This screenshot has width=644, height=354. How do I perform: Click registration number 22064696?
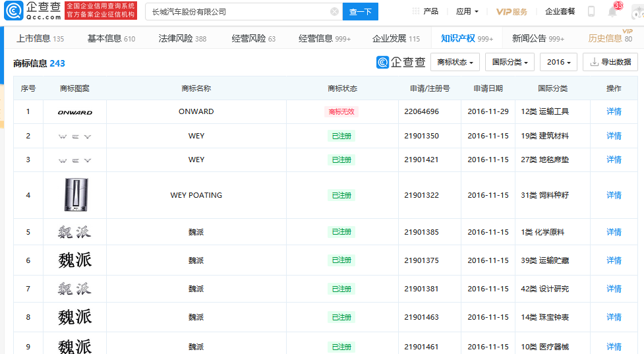(421, 111)
